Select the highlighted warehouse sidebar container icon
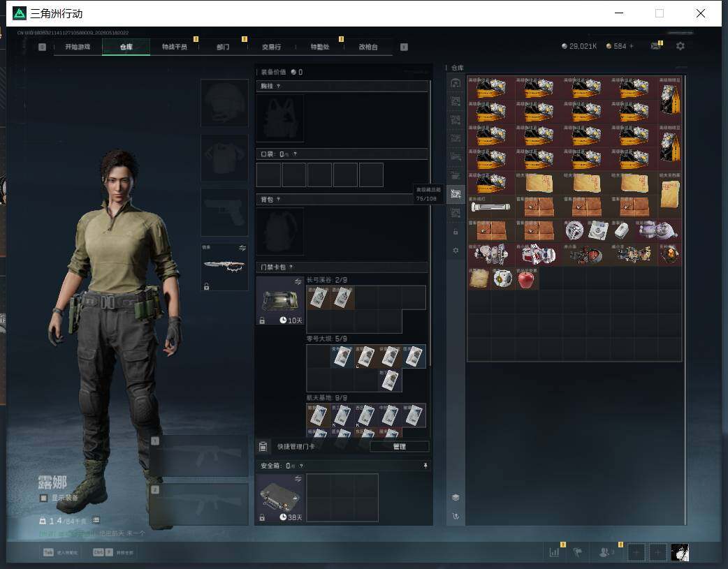The image size is (728, 569). (456, 194)
